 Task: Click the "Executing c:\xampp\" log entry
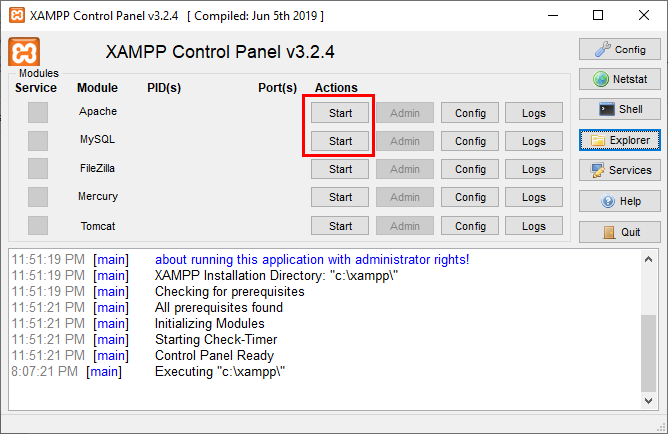[x=220, y=371]
